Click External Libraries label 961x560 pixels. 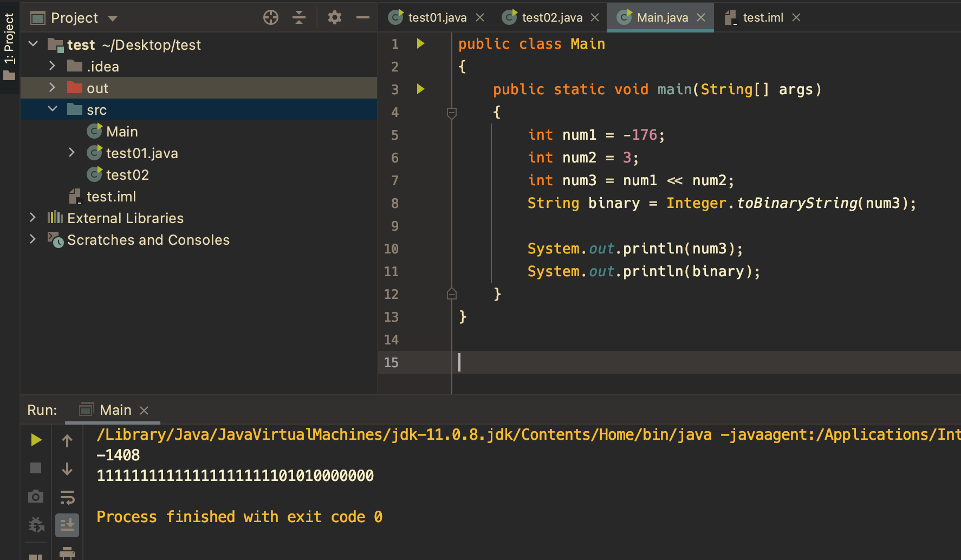(125, 218)
